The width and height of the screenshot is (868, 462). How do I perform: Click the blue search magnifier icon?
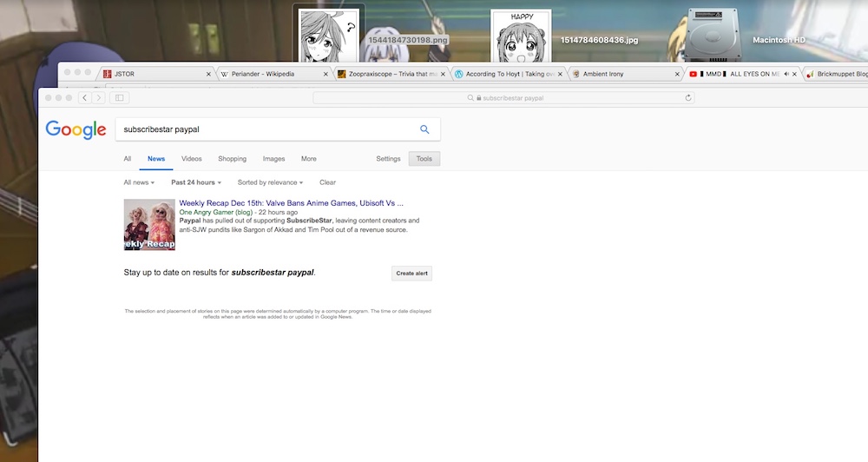(x=424, y=129)
